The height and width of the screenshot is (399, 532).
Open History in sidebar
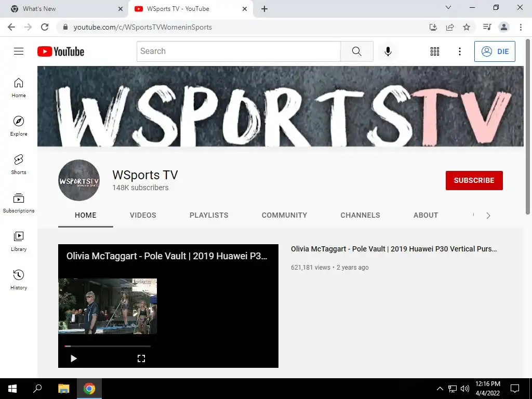point(19,280)
